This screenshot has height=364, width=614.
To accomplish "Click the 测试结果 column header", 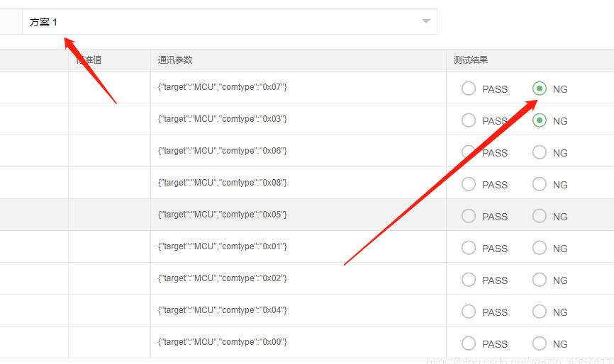I will (471, 60).
